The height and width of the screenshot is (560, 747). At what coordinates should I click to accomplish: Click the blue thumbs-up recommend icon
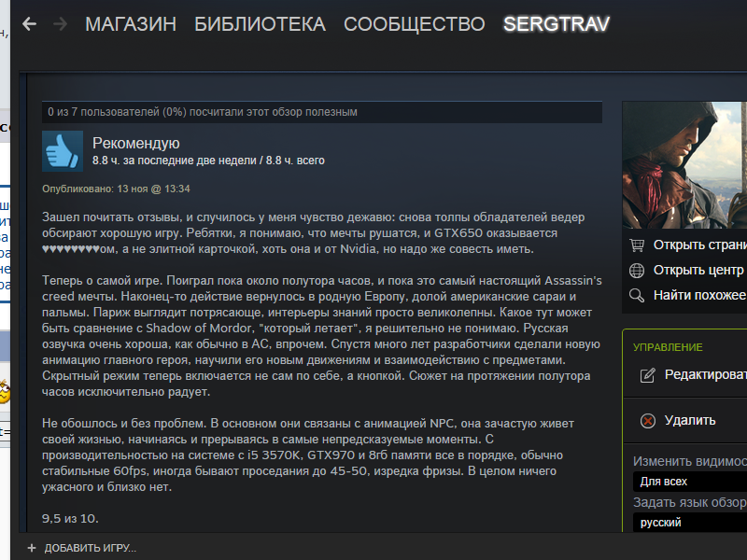63,151
